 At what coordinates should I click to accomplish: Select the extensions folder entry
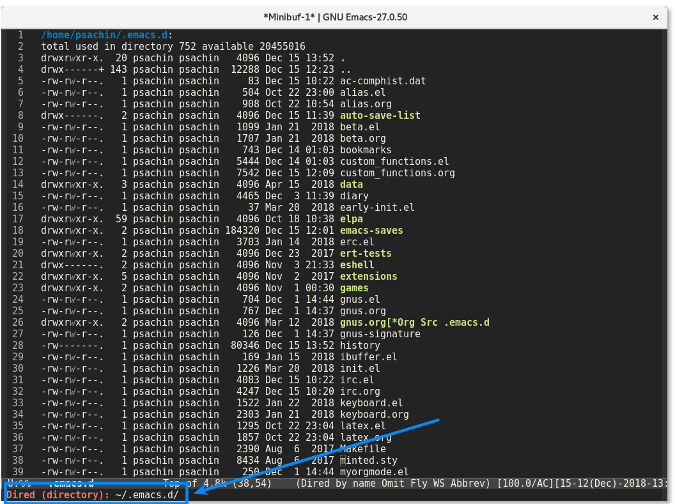pyautogui.click(x=368, y=276)
